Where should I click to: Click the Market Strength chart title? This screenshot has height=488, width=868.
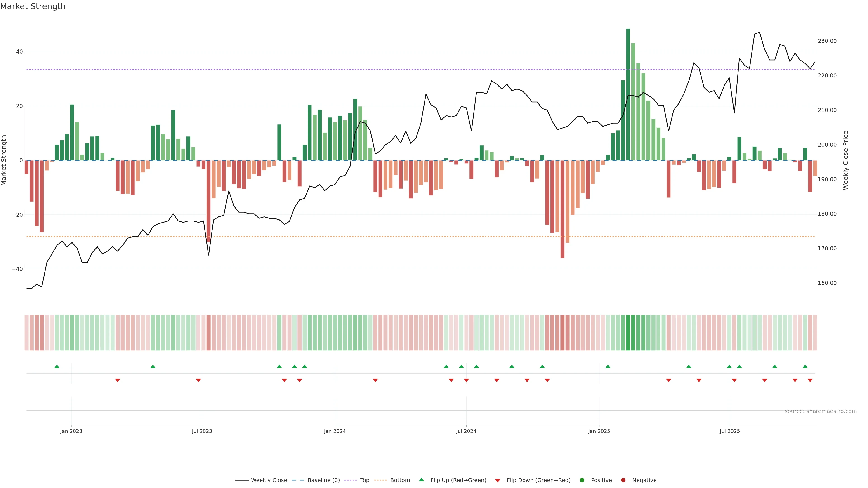coord(33,6)
